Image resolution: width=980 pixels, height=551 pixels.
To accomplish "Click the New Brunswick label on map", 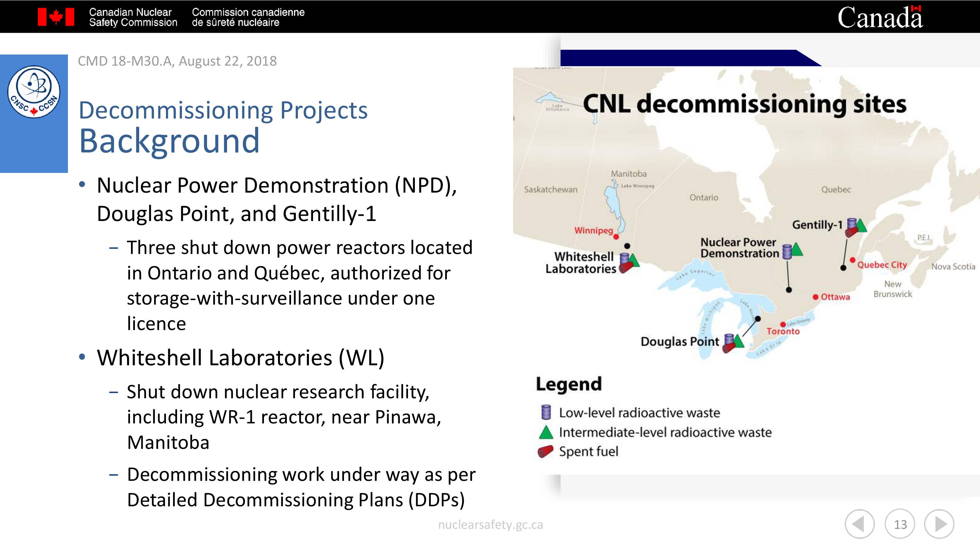I will click(892, 289).
